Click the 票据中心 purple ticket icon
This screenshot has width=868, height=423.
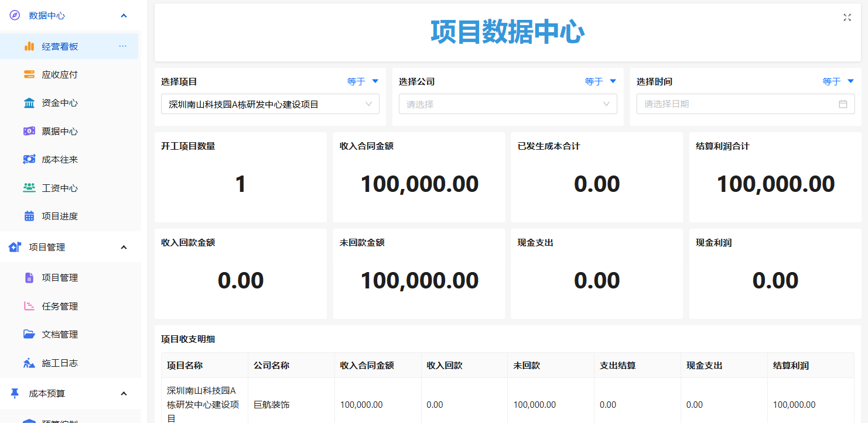[x=29, y=131]
